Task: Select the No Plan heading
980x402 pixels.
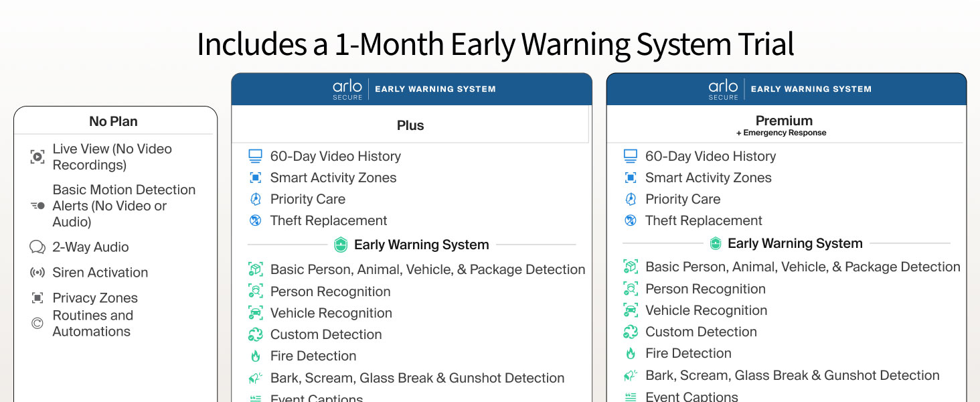Action: click(x=113, y=121)
